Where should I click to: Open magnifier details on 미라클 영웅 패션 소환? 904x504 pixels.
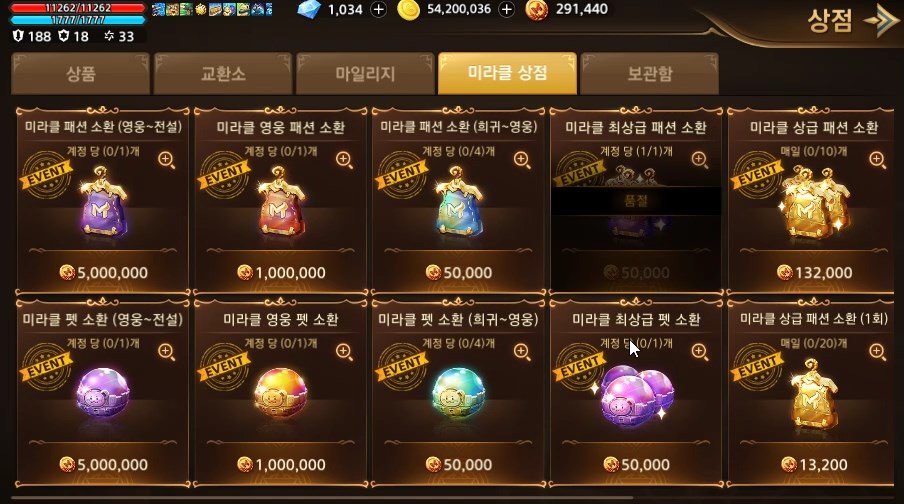pyautogui.click(x=344, y=160)
